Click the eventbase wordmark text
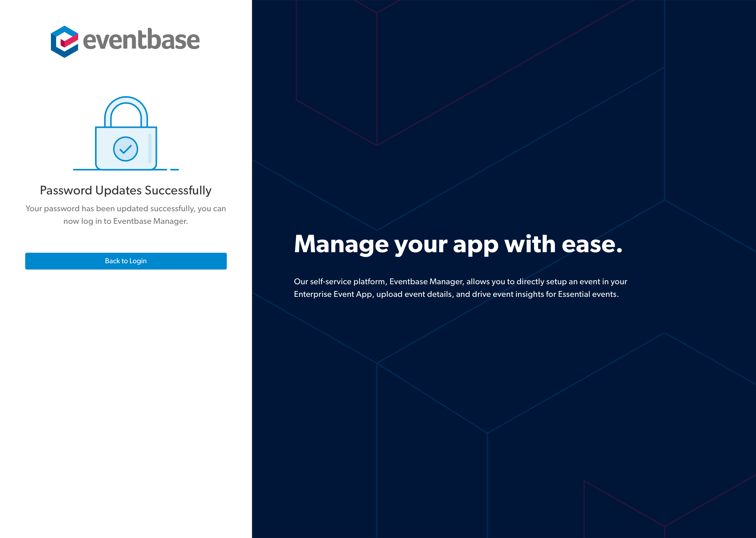The width and height of the screenshot is (756, 538). (x=141, y=39)
